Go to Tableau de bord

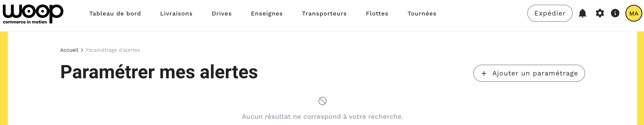pyautogui.click(x=115, y=14)
